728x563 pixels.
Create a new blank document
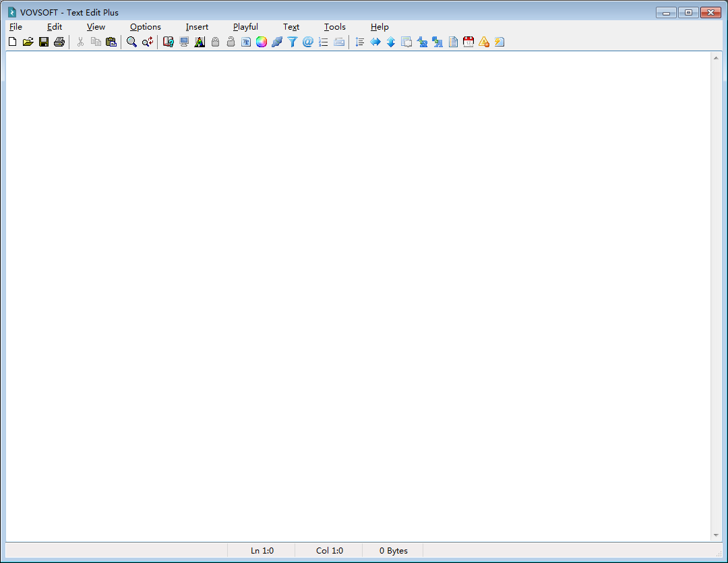tap(13, 42)
